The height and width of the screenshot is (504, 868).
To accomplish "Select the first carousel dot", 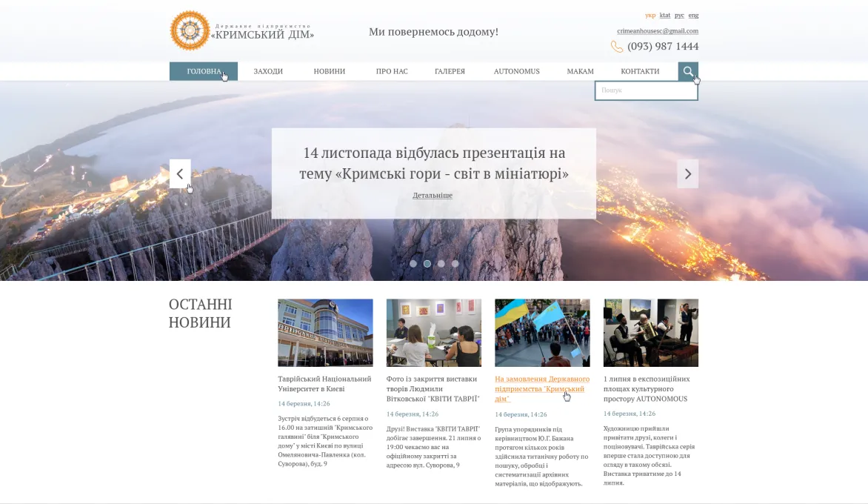I will coord(413,264).
